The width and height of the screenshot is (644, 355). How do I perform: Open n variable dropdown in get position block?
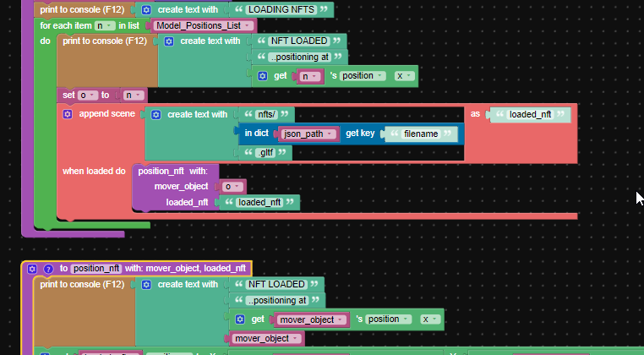310,76
